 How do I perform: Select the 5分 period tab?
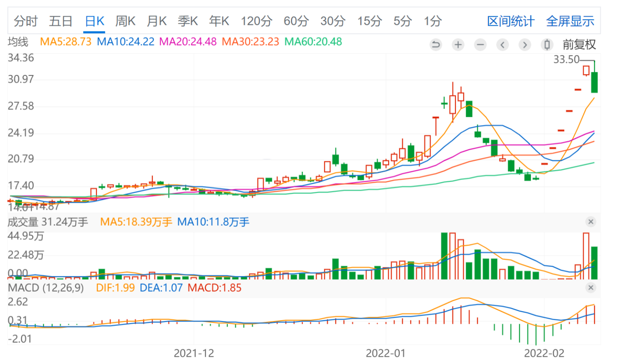tap(402, 21)
